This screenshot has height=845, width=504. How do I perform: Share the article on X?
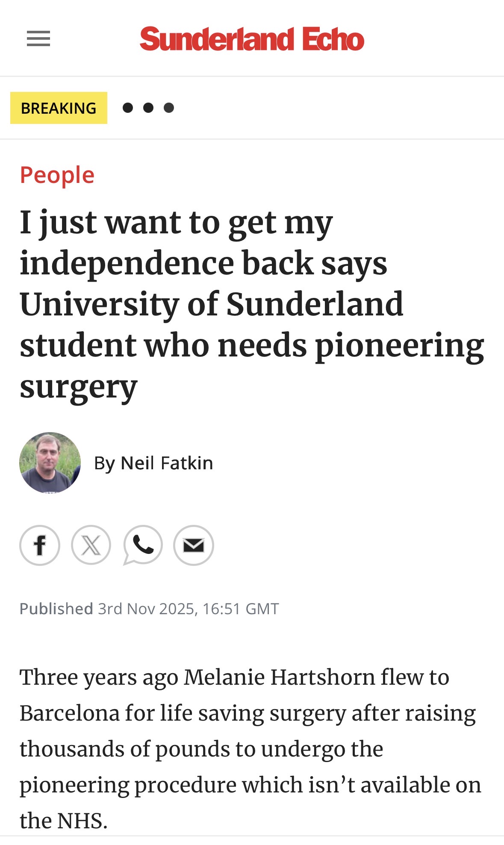click(x=91, y=545)
